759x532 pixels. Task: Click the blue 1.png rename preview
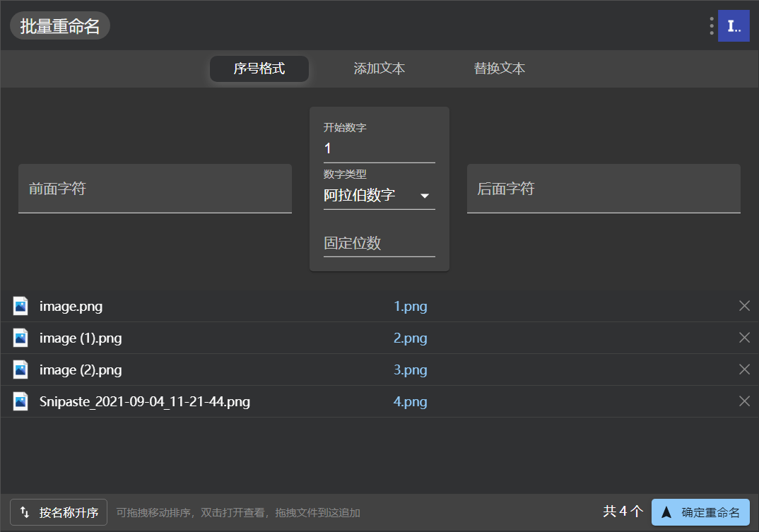[x=411, y=306]
